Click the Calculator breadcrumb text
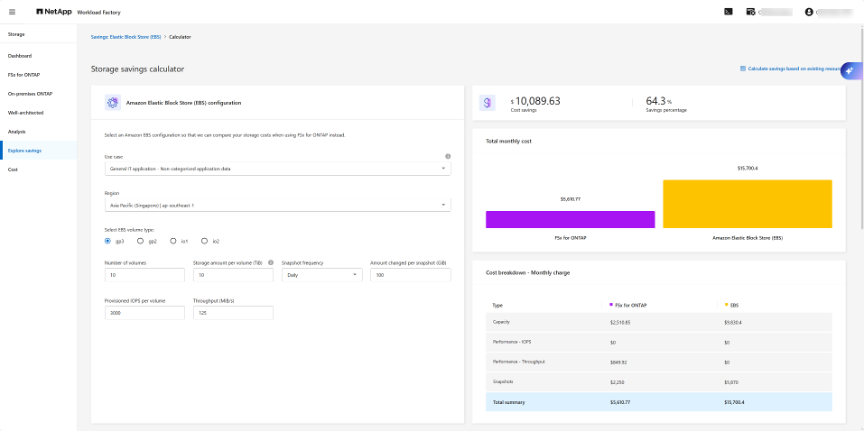The height and width of the screenshot is (432, 864). coord(180,37)
